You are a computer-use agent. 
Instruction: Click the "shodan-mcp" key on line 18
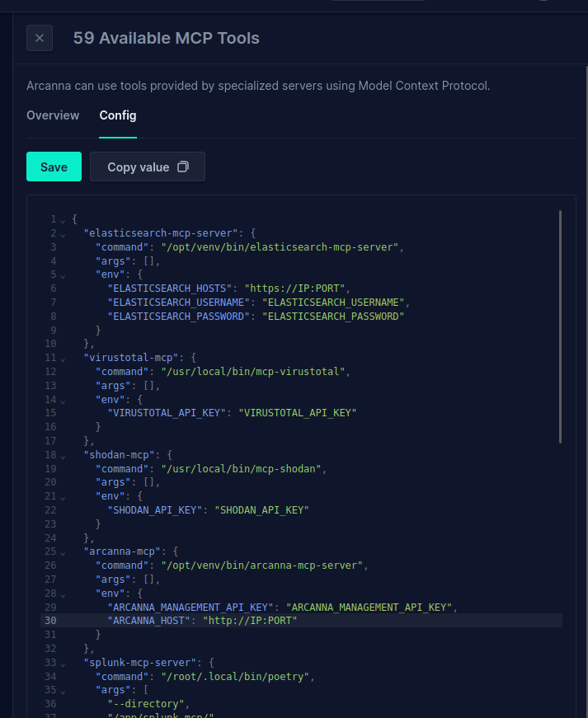(x=119, y=455)
